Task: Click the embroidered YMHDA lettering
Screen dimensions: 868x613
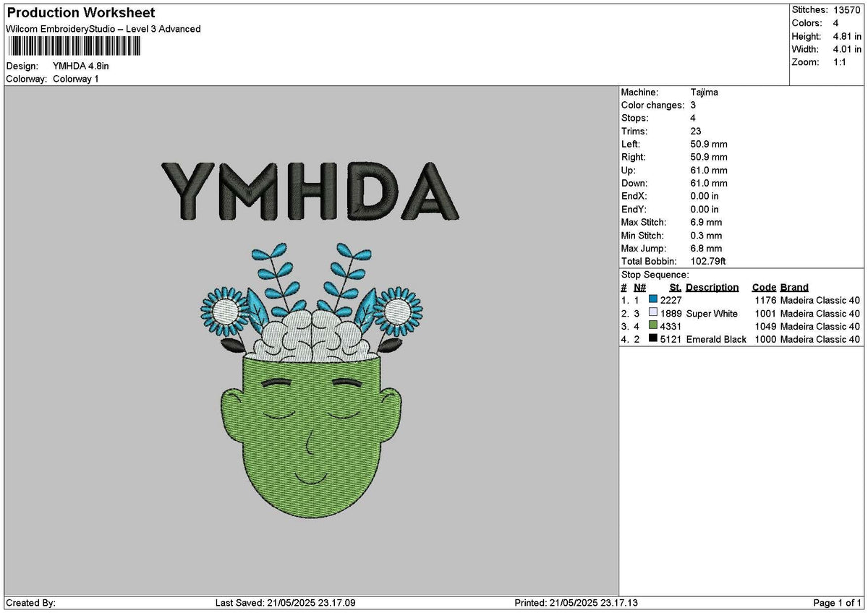Action: pos(310,191)
